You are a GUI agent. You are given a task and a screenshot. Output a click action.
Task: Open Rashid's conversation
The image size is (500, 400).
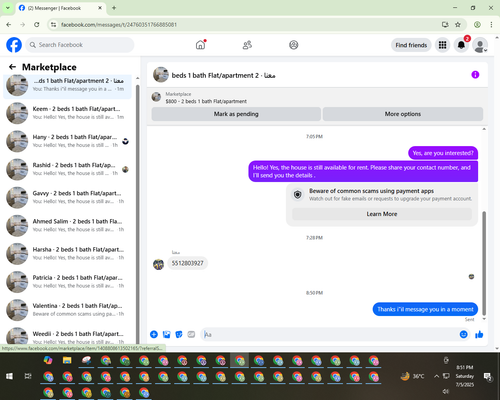pyautogui.click(x=68, y=169)
